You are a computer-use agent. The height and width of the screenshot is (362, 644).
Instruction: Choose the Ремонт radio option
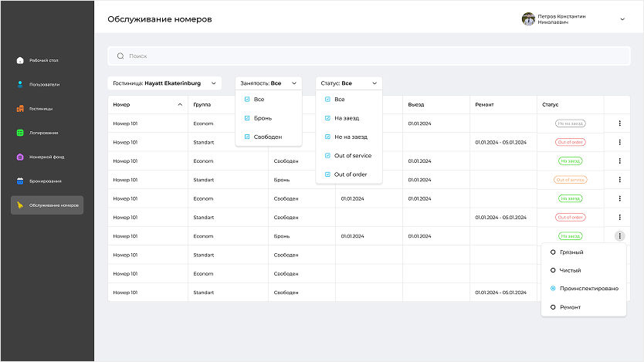coord(552,307)
